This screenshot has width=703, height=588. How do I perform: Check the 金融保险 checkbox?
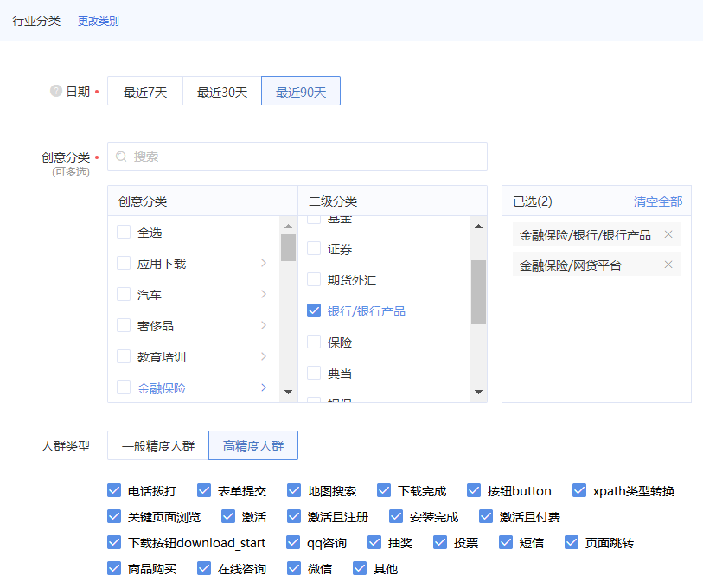pyautogui.click(x=124, y=387)
